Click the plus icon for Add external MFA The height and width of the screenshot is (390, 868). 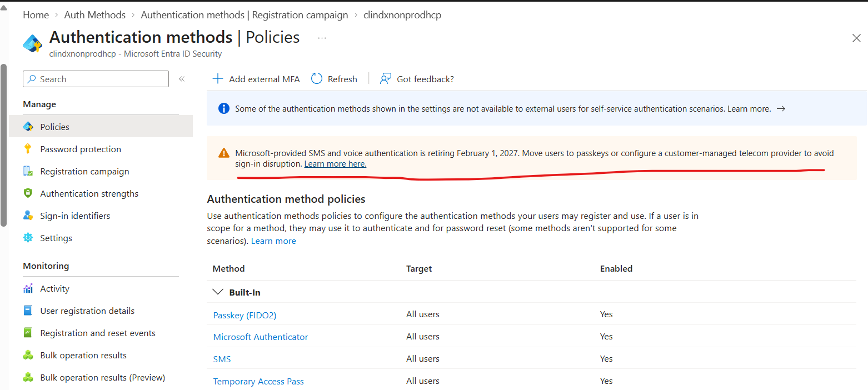(218, 79)
